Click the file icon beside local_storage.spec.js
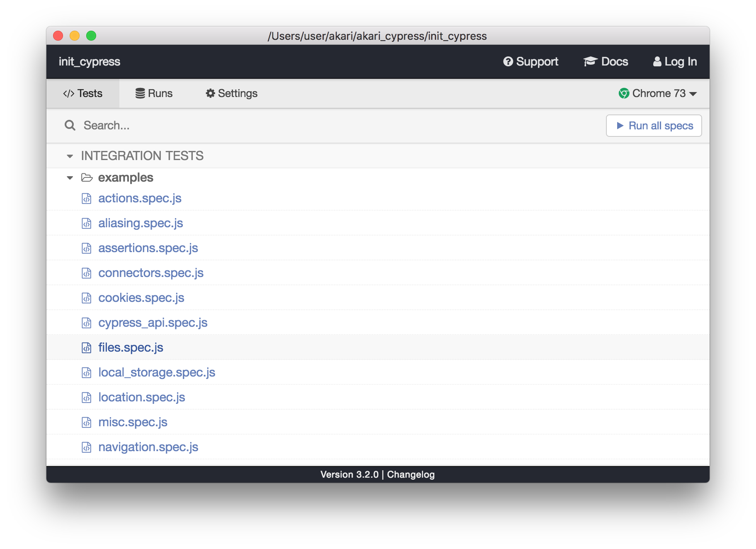 pos(86,373)
